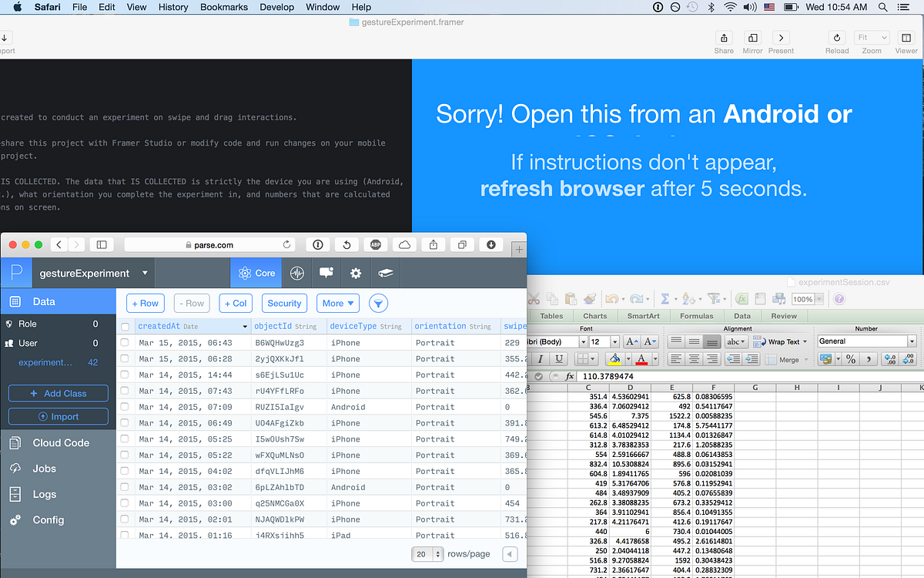Click the 1Password extension icon in Safari toolbar
Image resolution: width=924 pixels, height=578 pixels.
(x=317, y=244)
